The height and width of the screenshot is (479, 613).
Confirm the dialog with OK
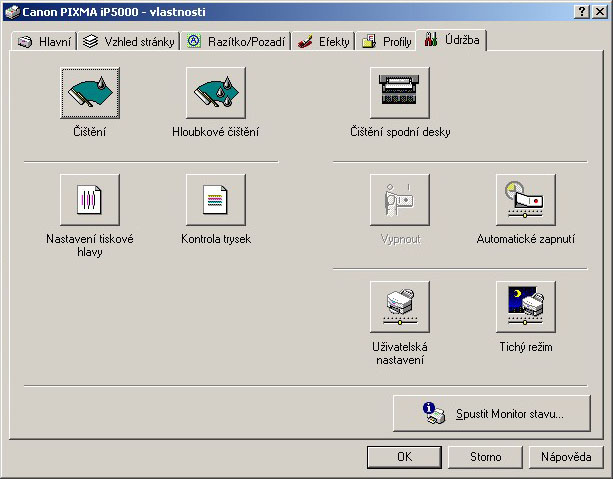[404, 457]
